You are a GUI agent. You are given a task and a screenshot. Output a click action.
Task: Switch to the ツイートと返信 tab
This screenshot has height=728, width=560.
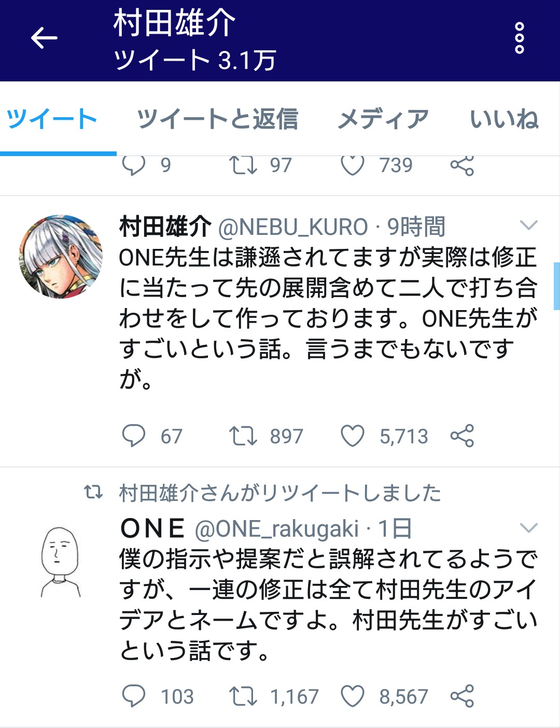tap(217, 119)
